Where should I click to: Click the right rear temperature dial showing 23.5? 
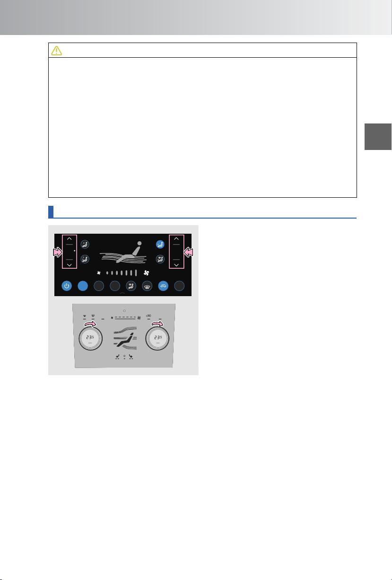pyautogui.click(x=159, y=338)
